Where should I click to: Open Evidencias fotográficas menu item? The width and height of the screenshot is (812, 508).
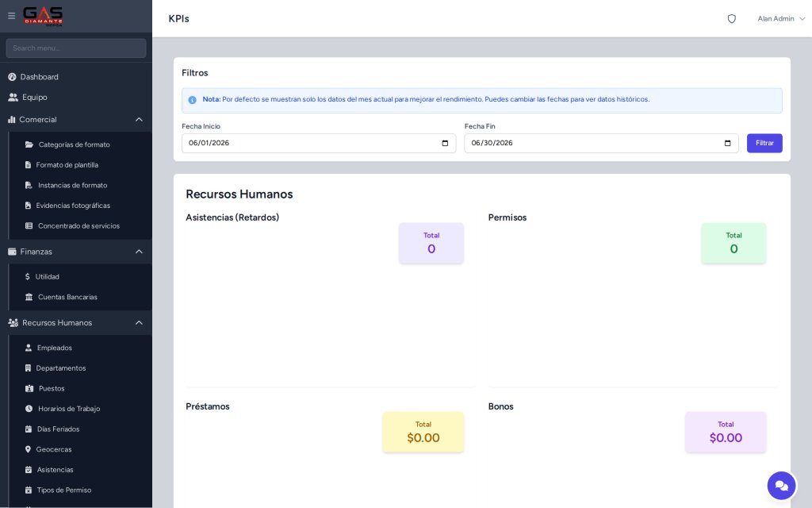(x=68, y=206)
